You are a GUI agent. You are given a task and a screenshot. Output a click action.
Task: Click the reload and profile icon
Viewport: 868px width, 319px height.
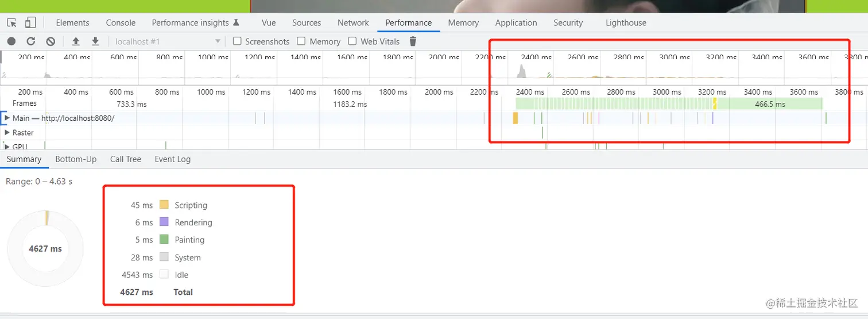[31, 41]
